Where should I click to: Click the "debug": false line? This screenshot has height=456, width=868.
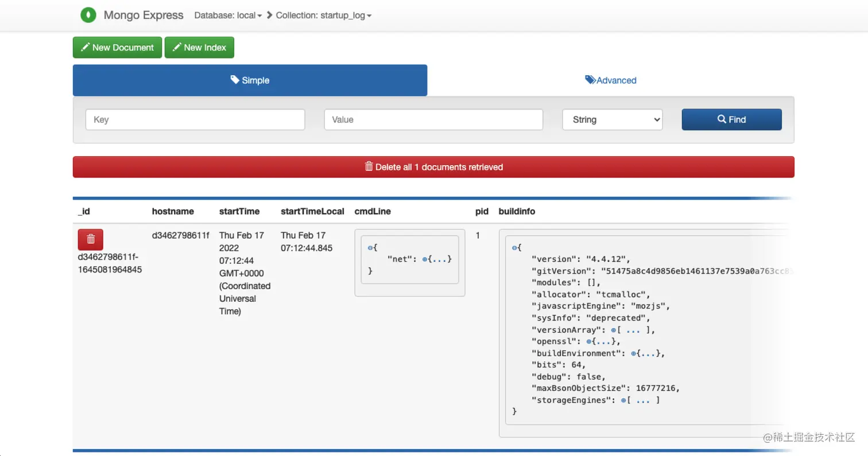[x=568, y=377]
